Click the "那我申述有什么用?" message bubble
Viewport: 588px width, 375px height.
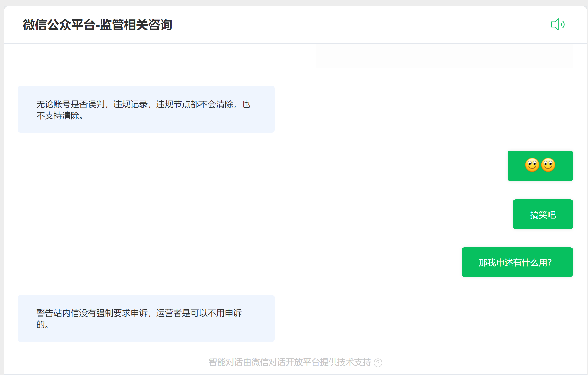(x=517, y=262)
